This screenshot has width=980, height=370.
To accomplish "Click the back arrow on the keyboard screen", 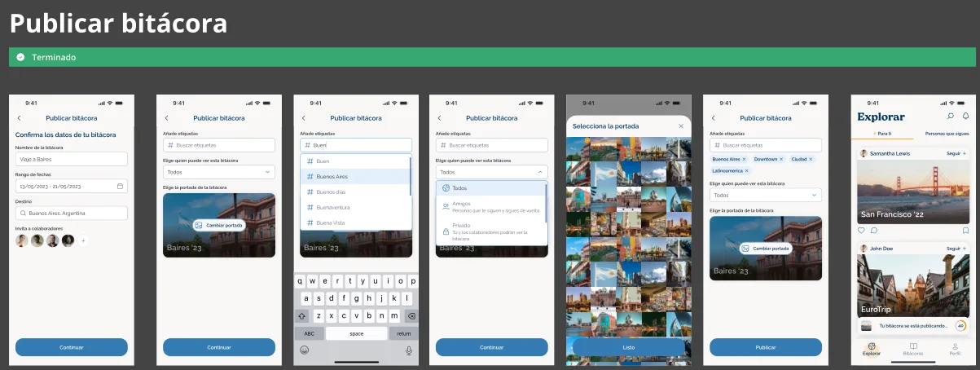I will click(x=303, y=118).
